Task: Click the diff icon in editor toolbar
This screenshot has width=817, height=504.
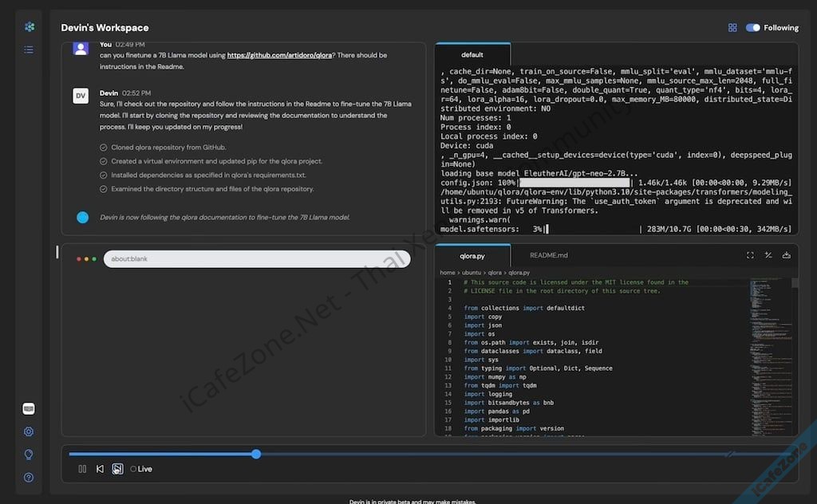Action: tap(768, 255)
